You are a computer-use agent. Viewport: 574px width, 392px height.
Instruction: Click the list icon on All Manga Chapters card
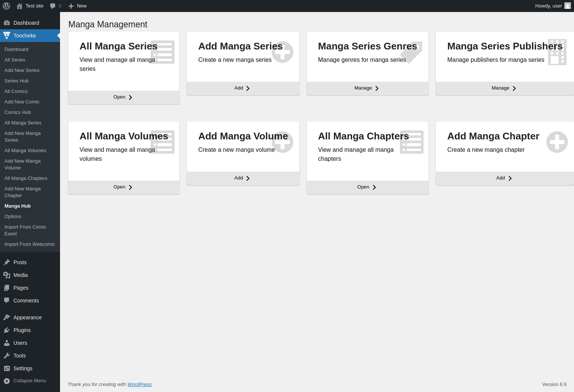pyautogui.click(x=412, y=142)
